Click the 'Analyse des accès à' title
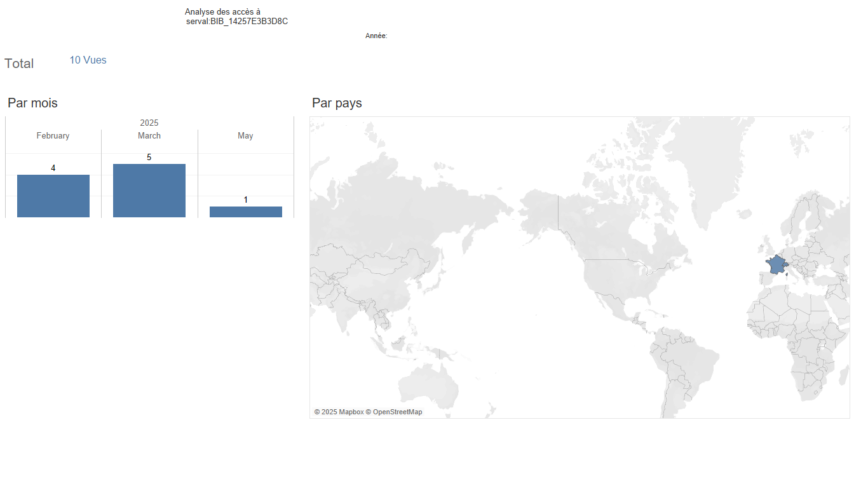Image resolution: width=868 pixels, height=488 pixels. (x=222, y=12)
